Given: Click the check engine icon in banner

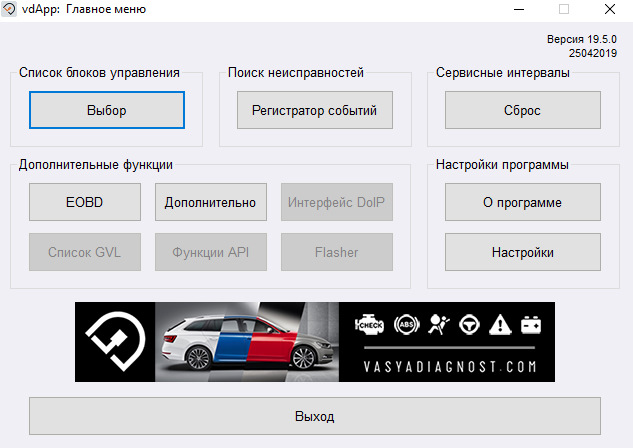Looking at the screenshot, I should tap(369, 324).
